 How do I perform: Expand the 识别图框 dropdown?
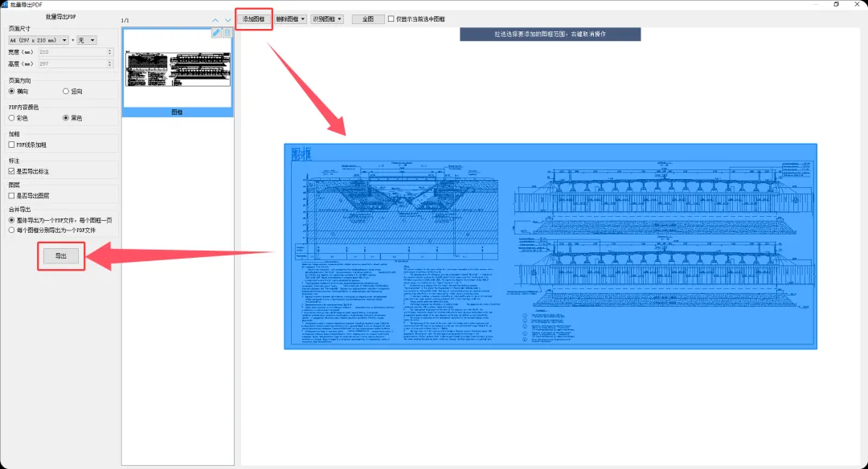pyautogui.click(x=328, y=18)
